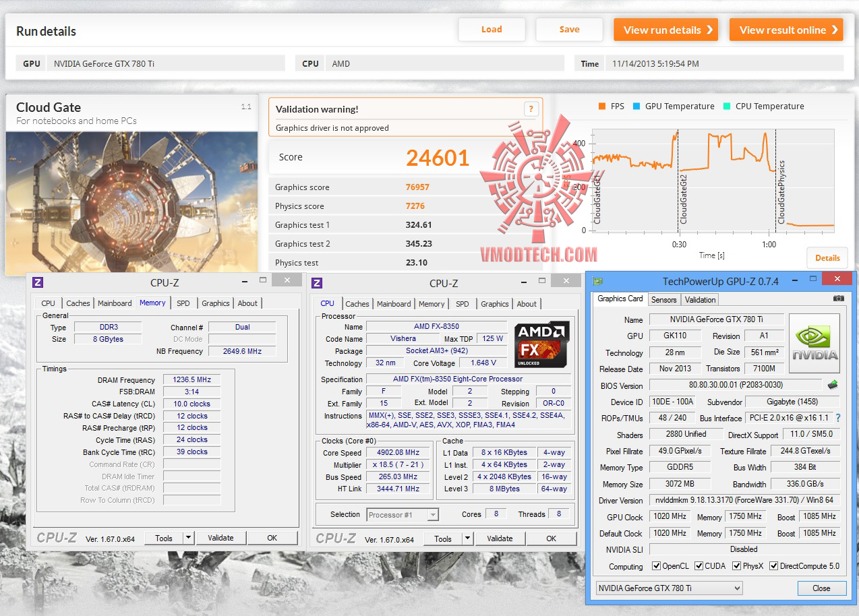Click the DRAM Frequency value 1236.5 MHz
Viewport: 859px width, 616px height.
(x=191, y=379)
